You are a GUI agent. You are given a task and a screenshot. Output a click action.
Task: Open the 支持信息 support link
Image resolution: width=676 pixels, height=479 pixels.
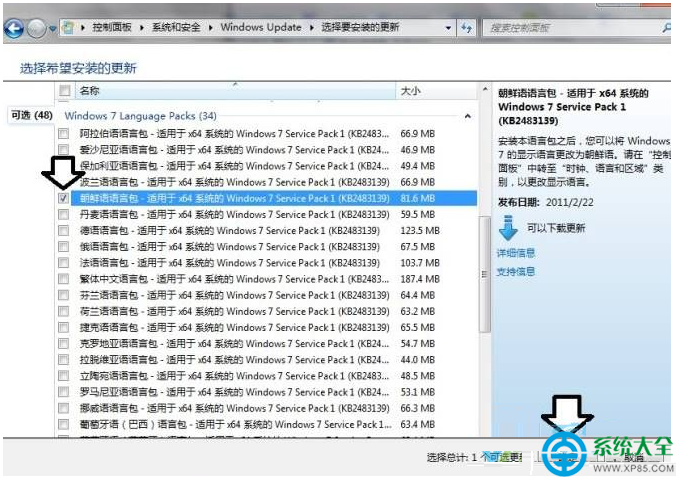point(516,272)
